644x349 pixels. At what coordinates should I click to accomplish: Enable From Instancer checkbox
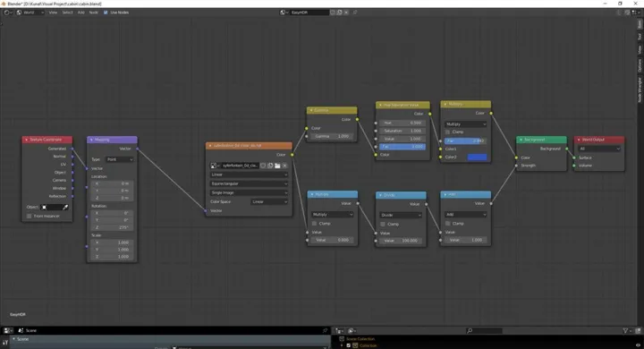[x=30, y=217]
